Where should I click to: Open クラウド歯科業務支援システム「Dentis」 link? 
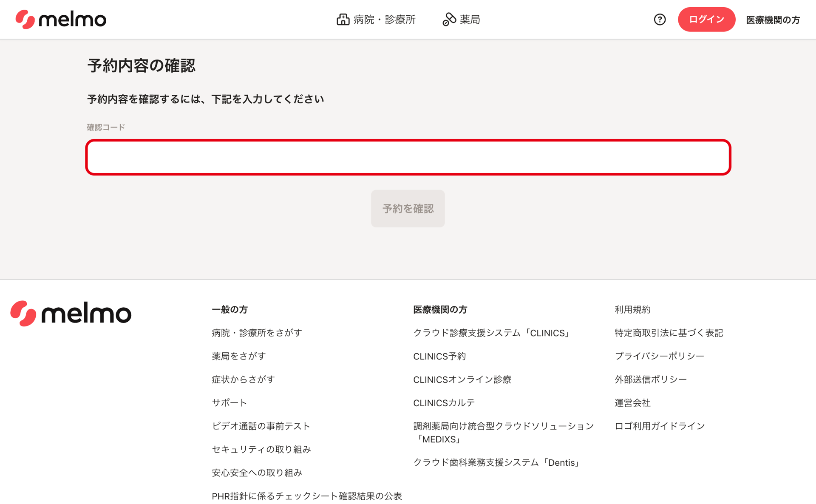click(x=496, y=463)
